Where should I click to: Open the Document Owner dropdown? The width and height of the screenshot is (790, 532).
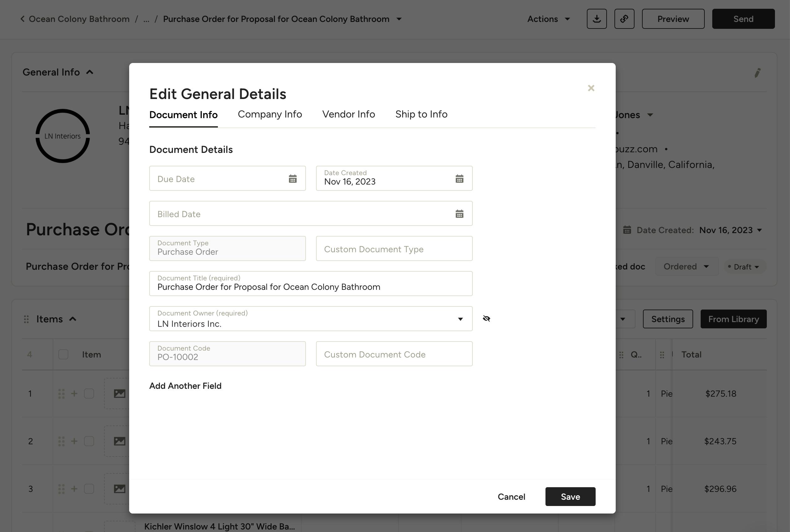click(x=460, y=319)
